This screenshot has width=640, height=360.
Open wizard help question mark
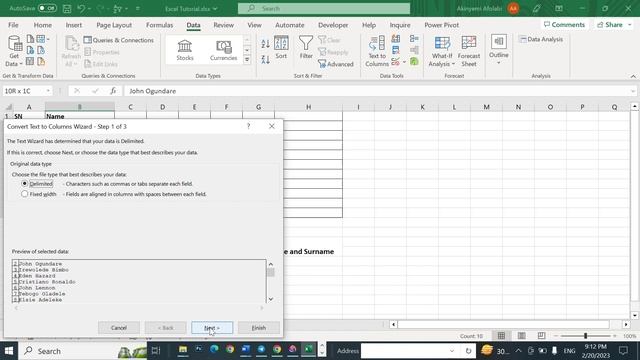click(x=248, y=126)
